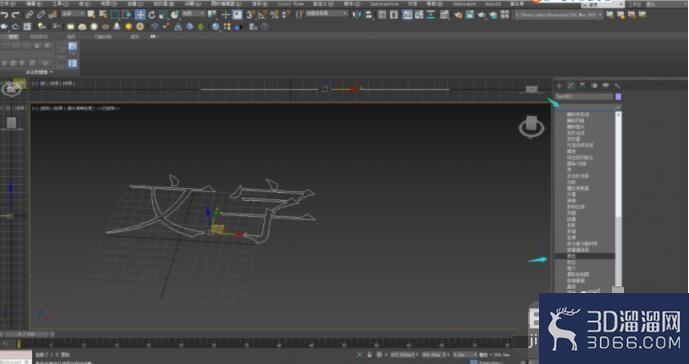Open the project folder path dropdown
Screen dimensions: 689x364
(559, 15)
